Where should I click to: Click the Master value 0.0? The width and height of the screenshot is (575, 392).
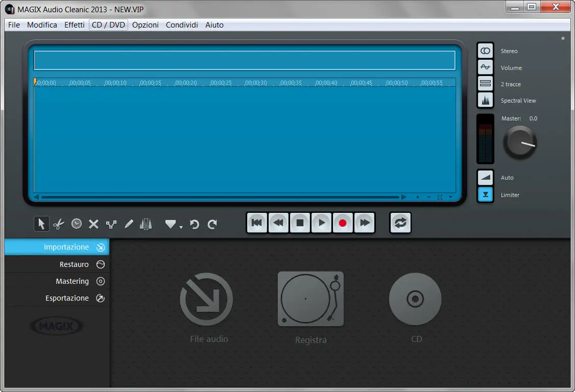(x=533, y=118)
